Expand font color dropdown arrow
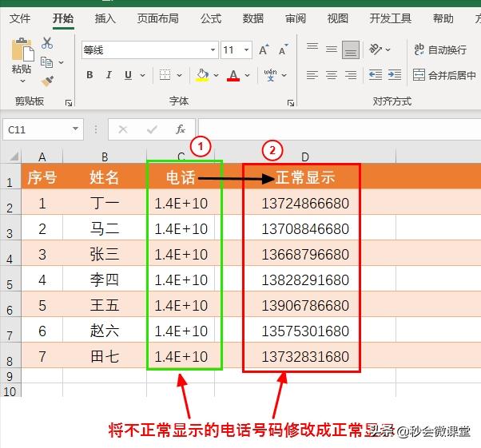The height and width of the screenshot is (448, 481). click(247, 75)
